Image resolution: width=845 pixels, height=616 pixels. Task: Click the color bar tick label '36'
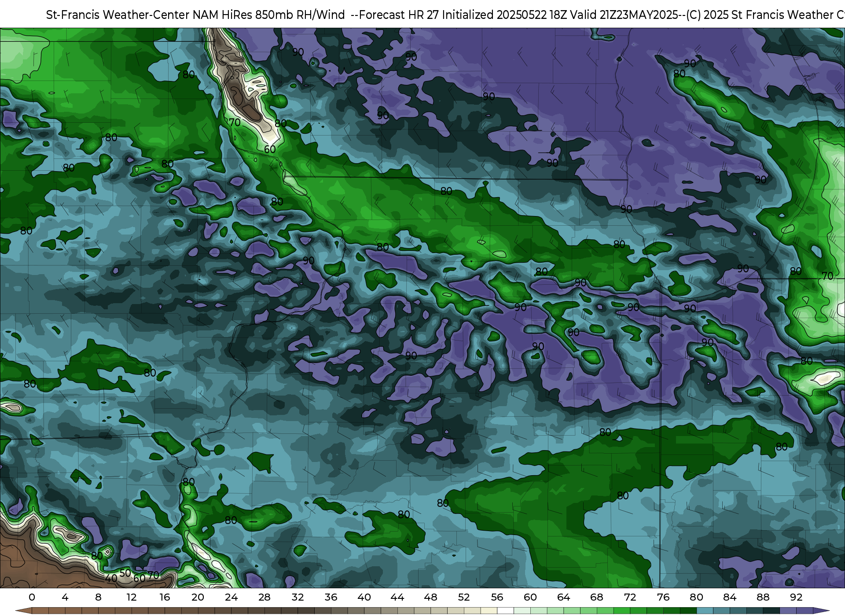tap(331, 597)
